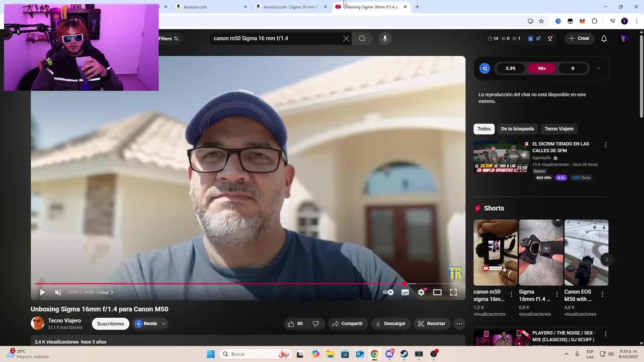Click the vidIQ icon in YouTube header

[x=530, y=38]
